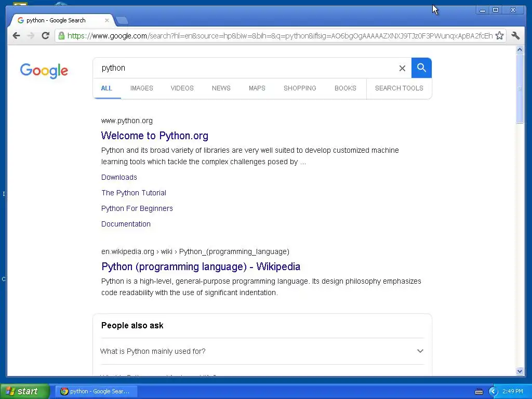Switch to the NEWS tab

click(x=221, y=88)
